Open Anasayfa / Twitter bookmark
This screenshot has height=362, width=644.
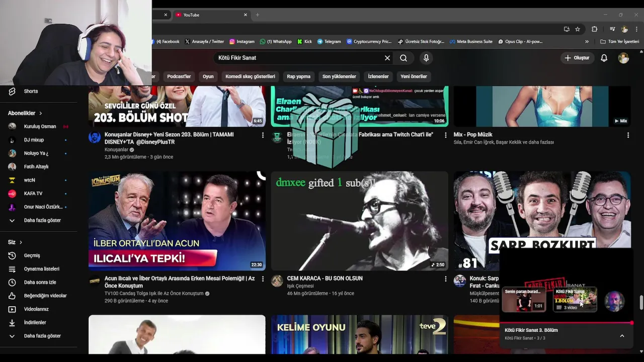tap(204, 42)
